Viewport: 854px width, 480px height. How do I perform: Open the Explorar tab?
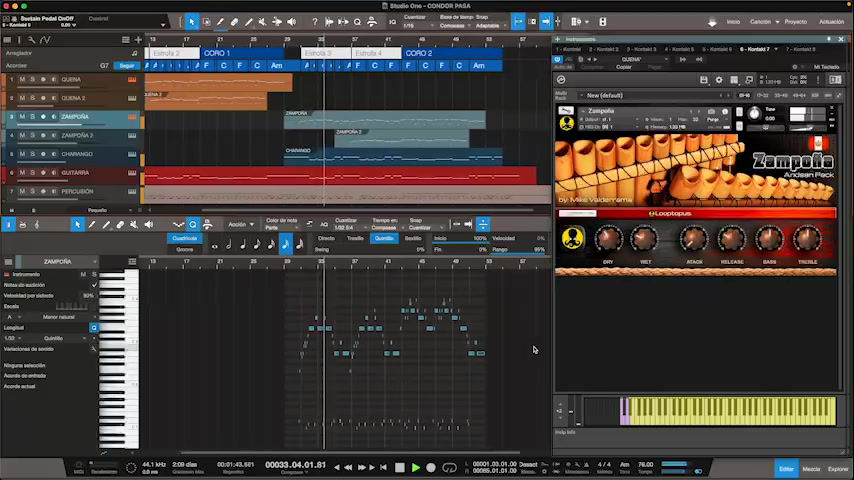point(838,469)
